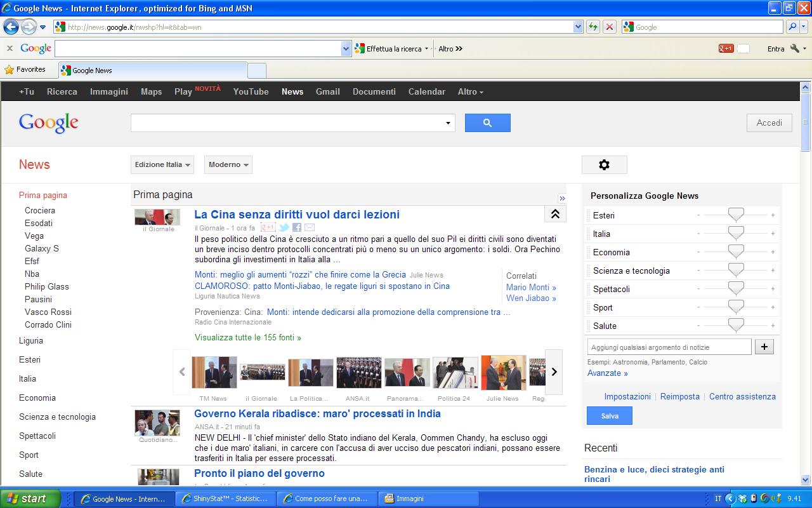Viewport: 812px width, 508px height.
Task: Decrease Salute frequency with minus sign
Action: 698,326
